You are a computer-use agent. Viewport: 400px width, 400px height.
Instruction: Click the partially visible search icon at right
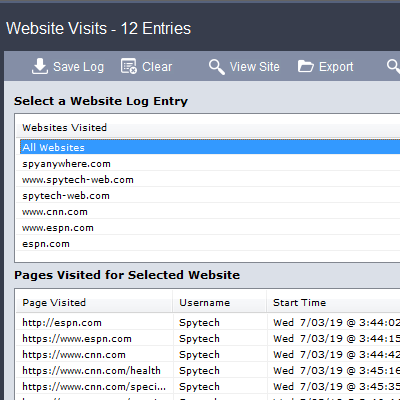394,66
